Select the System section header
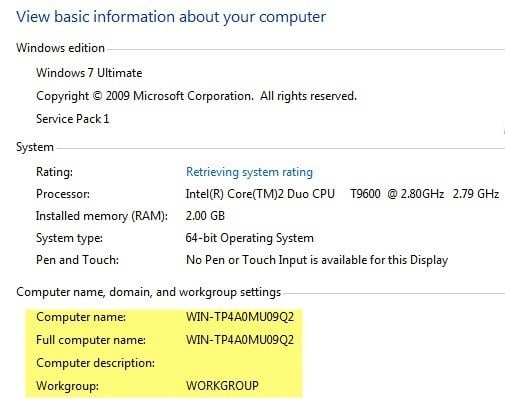The width and height of the screenshot is (505, 399). 35,147
